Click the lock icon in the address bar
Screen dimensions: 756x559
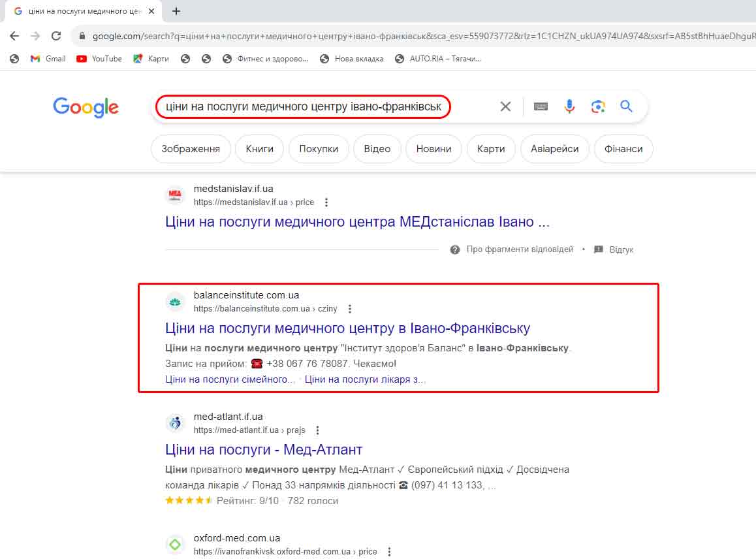(82, 36)
